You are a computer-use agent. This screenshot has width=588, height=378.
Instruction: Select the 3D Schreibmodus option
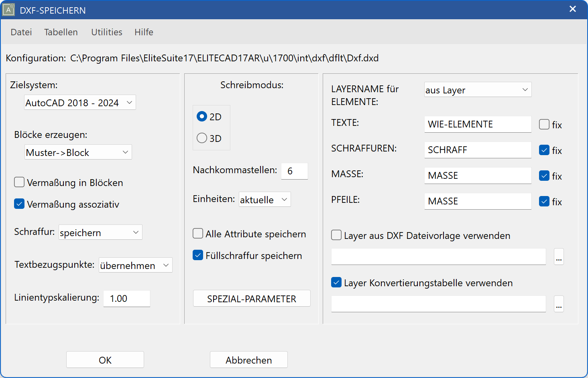tap(202, 138)
